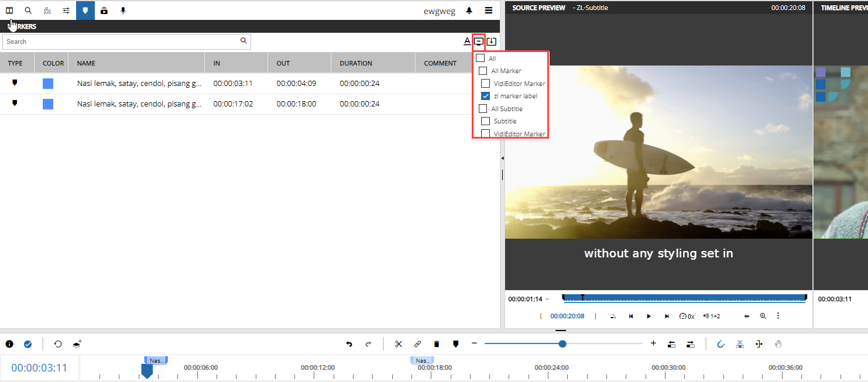
Task: Click the trash delete icon in timeline toolbar
Action: pos(437,344)
